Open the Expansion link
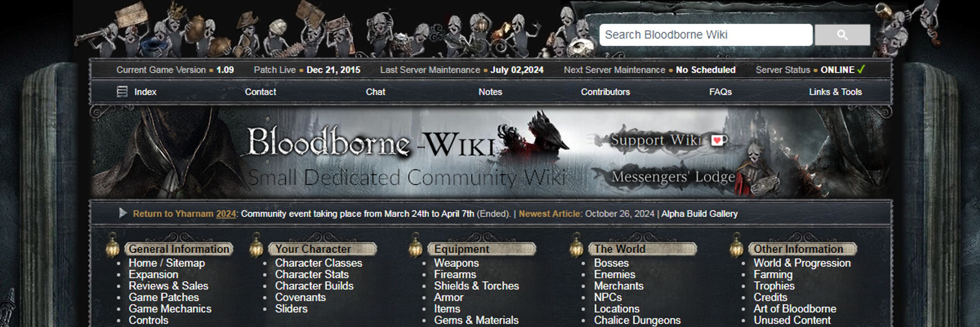The image size is (980, 327). point(153,274)
